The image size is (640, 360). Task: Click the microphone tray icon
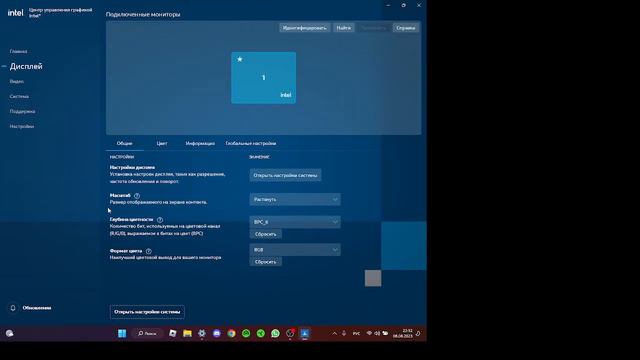[x=344, y=333]
